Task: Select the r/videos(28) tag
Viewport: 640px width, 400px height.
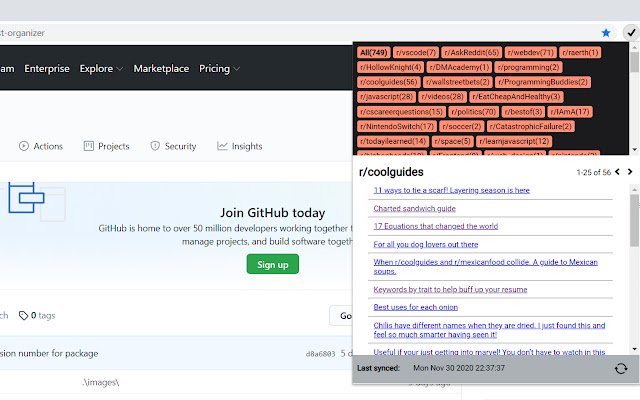Action: click(x=442, y=96)
